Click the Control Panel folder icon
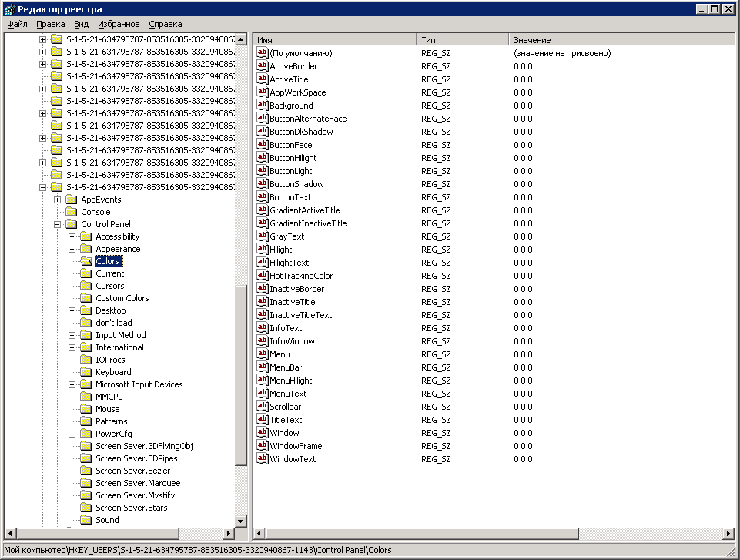The height and width of the screenshot is (560, 740). pyautogui.click(x=72, y=224)
